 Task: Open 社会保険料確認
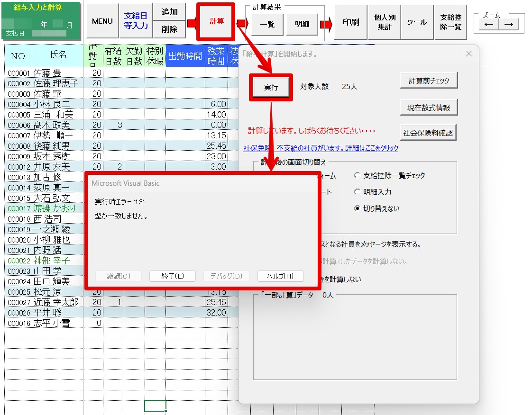point(428,133)
